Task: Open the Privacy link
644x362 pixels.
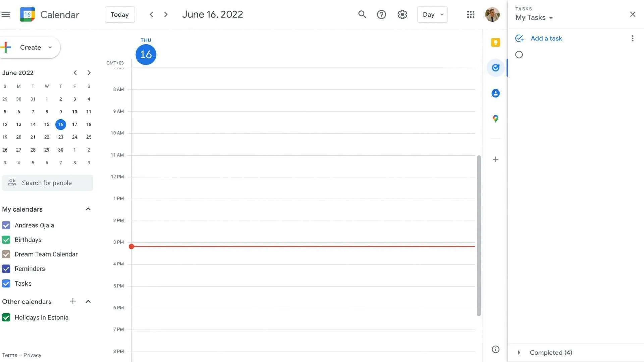Action: coord(32,355)
